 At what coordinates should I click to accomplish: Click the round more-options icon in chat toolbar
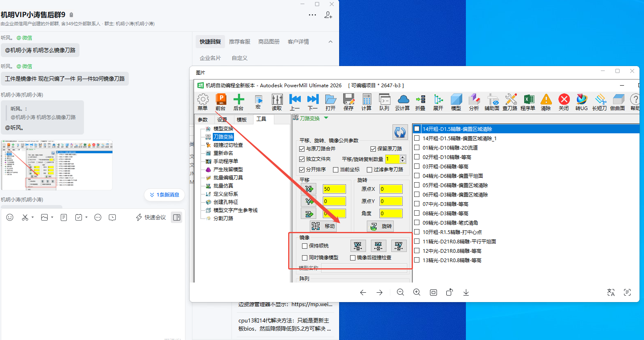(x=98, y=218)
